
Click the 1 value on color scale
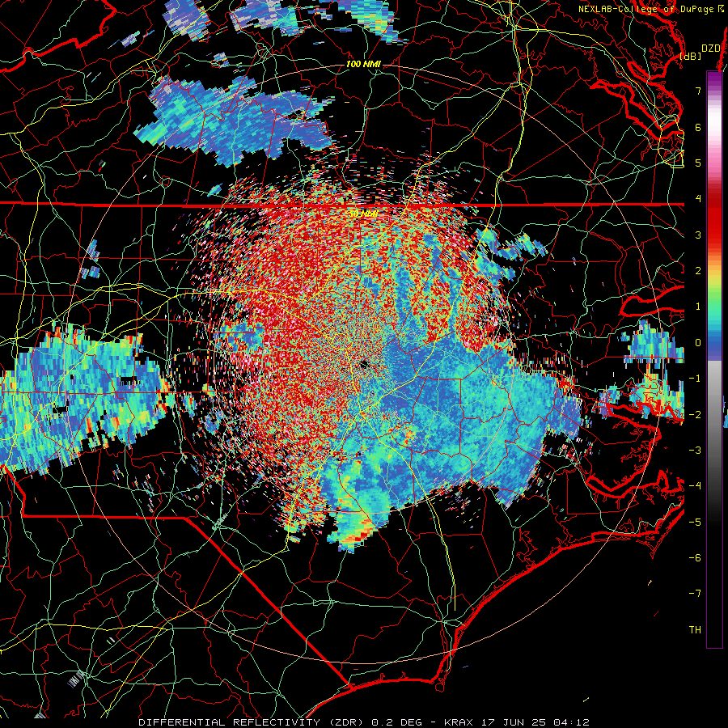698,307
